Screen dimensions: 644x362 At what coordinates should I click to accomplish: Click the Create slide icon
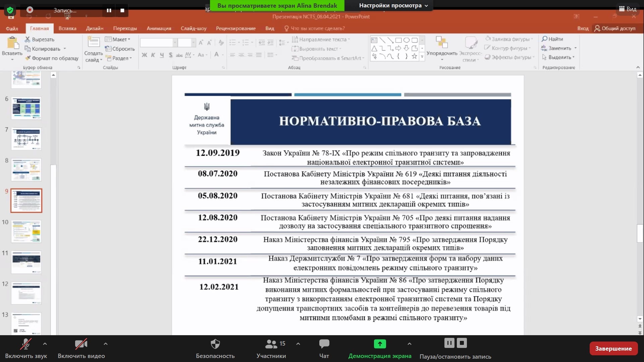tap(93, 43)
